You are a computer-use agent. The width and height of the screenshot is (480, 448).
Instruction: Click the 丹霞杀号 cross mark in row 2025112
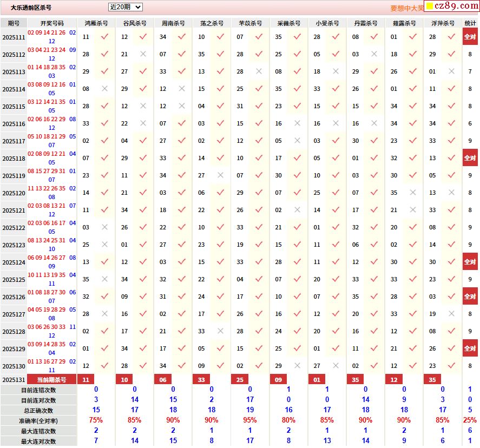[x=374, y=54]
